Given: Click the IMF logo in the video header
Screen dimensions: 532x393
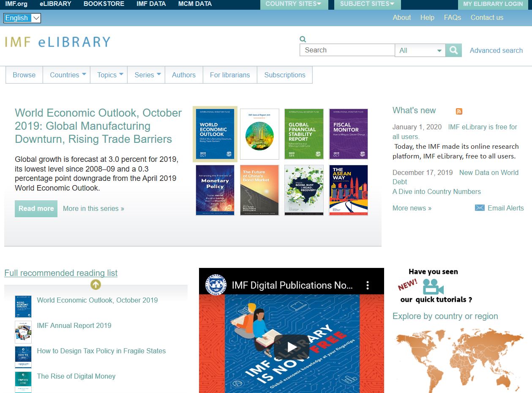Looking at the screenshot, I should coord(216,285).
